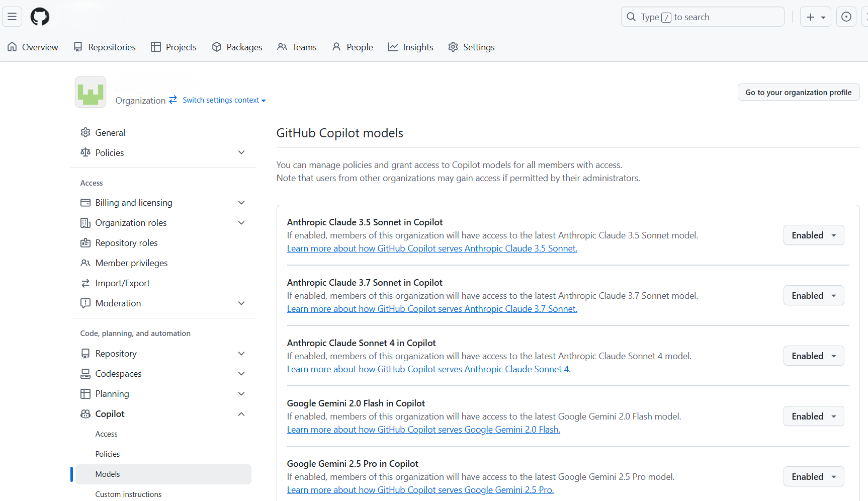Image resolution: width=868 pixels, height=501 pixels.
Task: Expand Billing and licensing section
Action: 241,203
